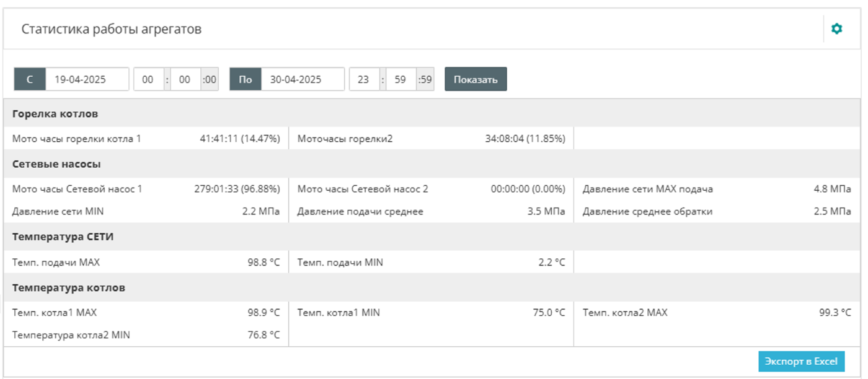The width and height of the screenshot is (868, 379).
Task: Click the start hour input field
Action: pyautogui.click(x=148, y=79)
